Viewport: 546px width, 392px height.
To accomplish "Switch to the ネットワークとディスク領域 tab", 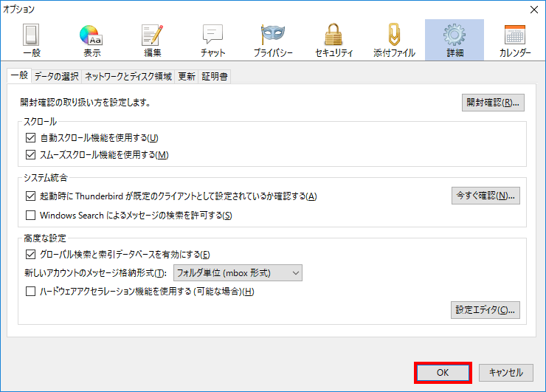I will pyautogui.click(x=128, y=76).
